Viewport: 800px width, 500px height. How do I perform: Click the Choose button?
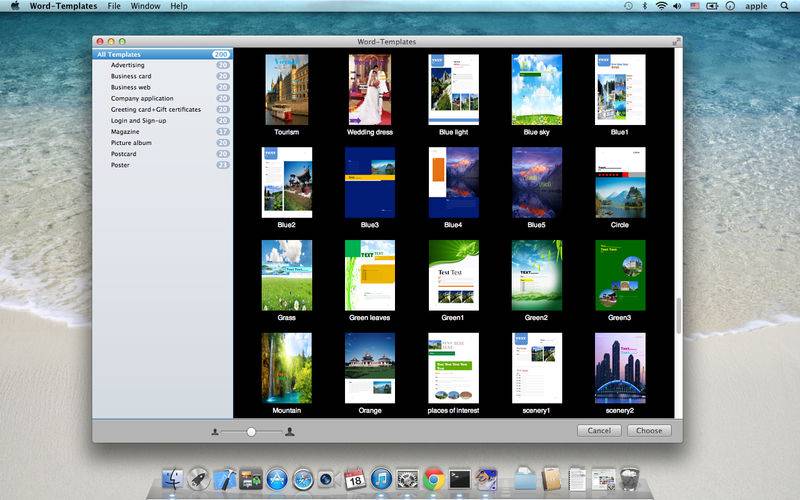[649, 431]
